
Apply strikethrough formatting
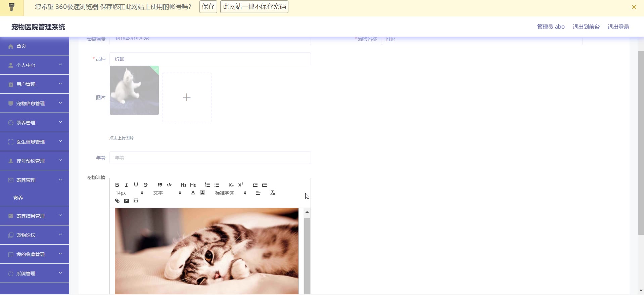pos(145,185)
